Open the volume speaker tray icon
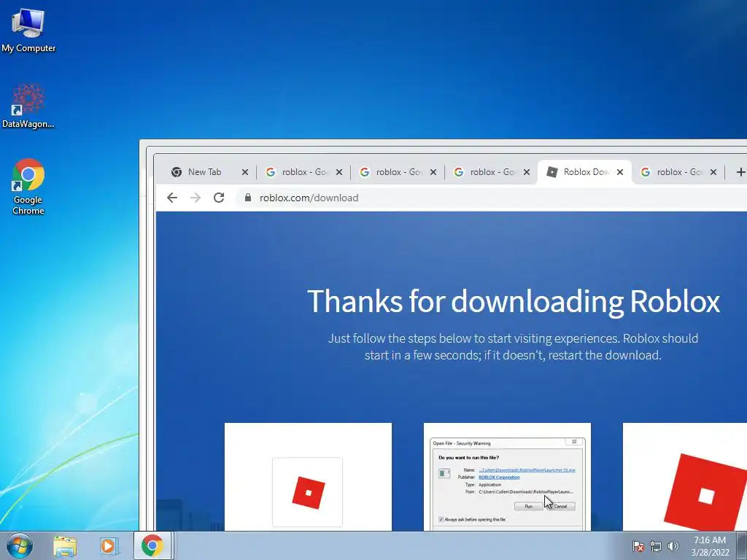 (x=673, y=546)
